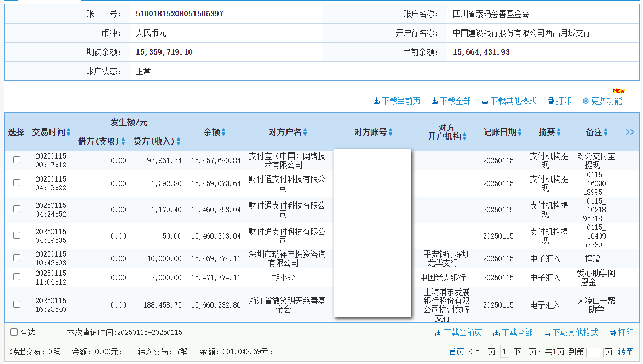Click top printer icon
This screenshot has width=643, height=364.
551,101
